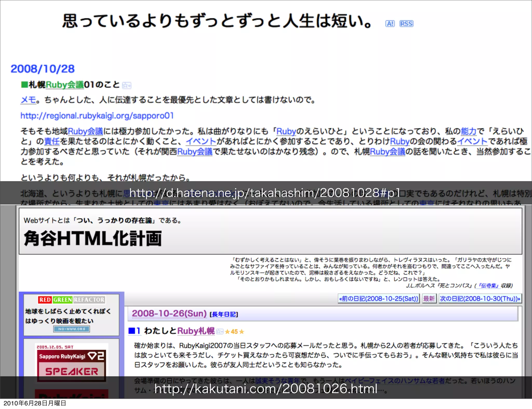Click the green square marker before 札幌Ruby会議01
This screenshot has width=532, height=409.
coord(24,85)
